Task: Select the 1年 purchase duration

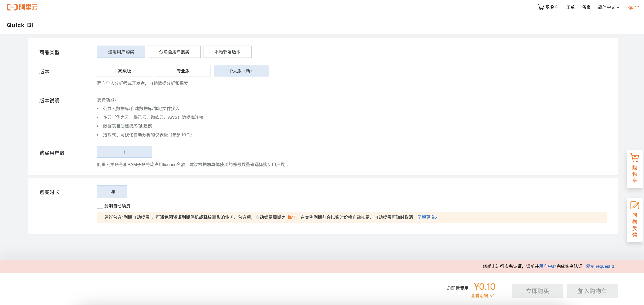Action: point(112,192)
